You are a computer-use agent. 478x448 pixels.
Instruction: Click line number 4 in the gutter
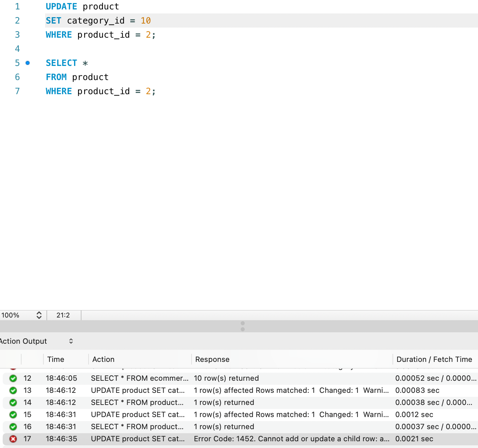(17, 49)
